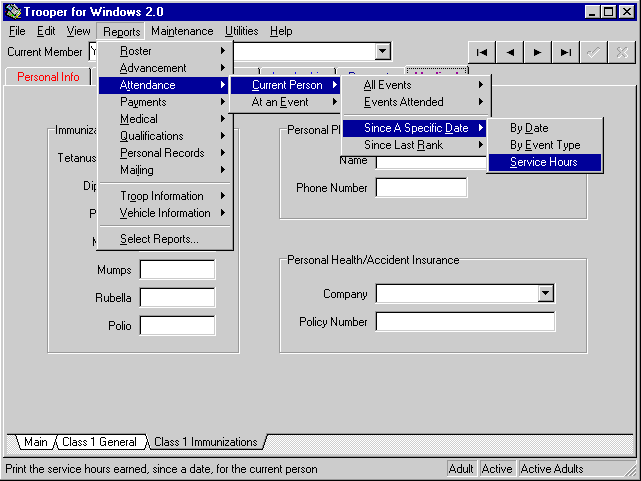Click the Trooper application icon in title bar
This screenshot has width=641, height=481.
tap(13, 11)
